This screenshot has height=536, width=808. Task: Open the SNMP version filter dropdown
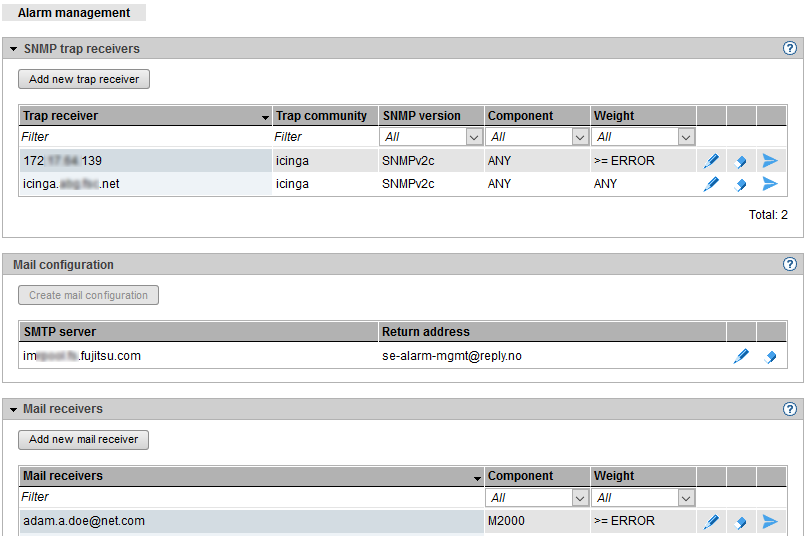[x=473, y=137]
